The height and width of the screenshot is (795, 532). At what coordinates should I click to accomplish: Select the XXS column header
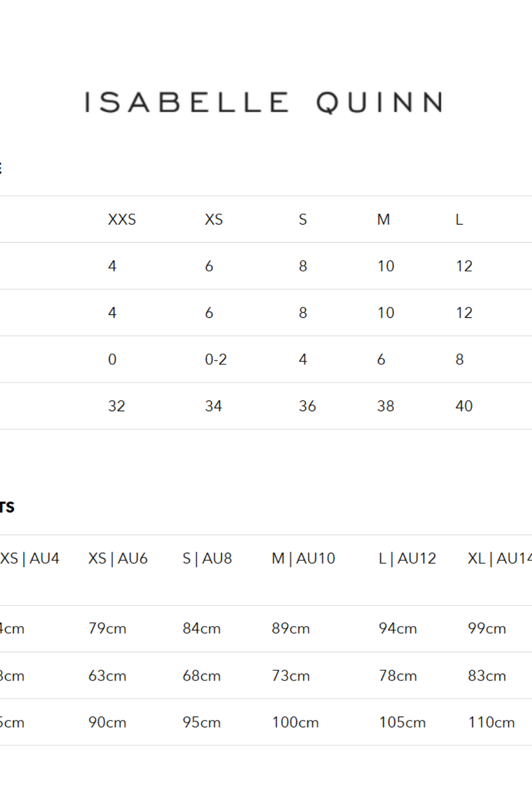point(122,219)
